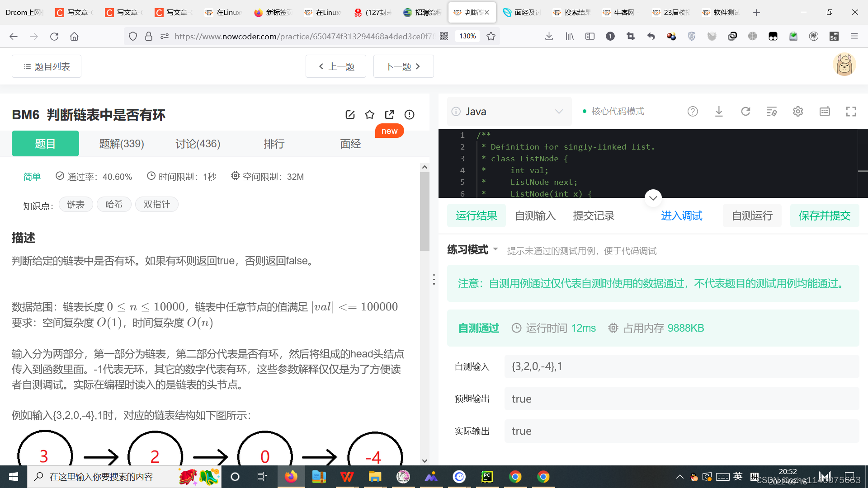This screenshot has width=868, height=488.
Task: Favorite the BM6 problem with the star icon
Action: pos(370,114)
